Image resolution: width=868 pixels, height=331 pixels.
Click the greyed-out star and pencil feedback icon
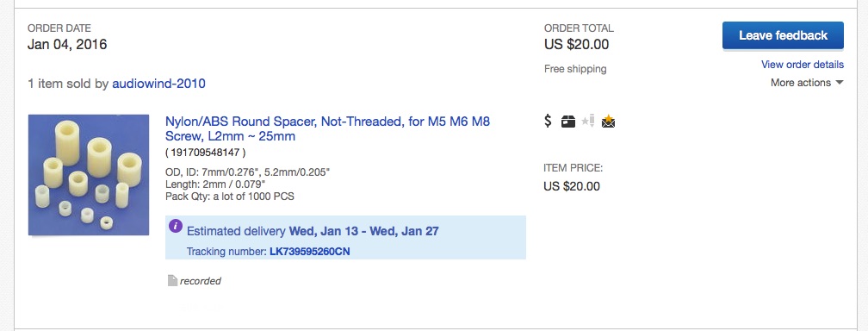pyautogui.click(x=588, y=121)
